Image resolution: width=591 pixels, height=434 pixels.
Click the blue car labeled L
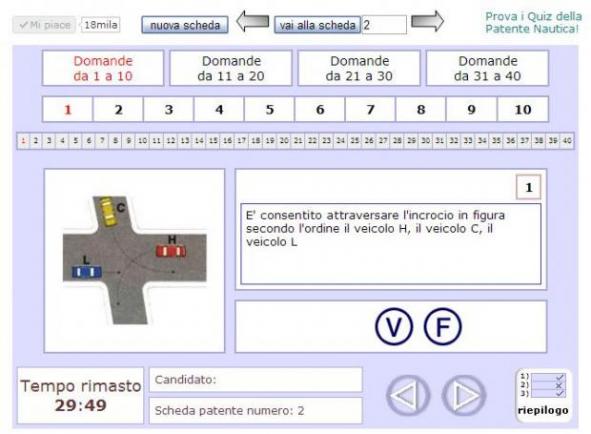tap(87, 272)
